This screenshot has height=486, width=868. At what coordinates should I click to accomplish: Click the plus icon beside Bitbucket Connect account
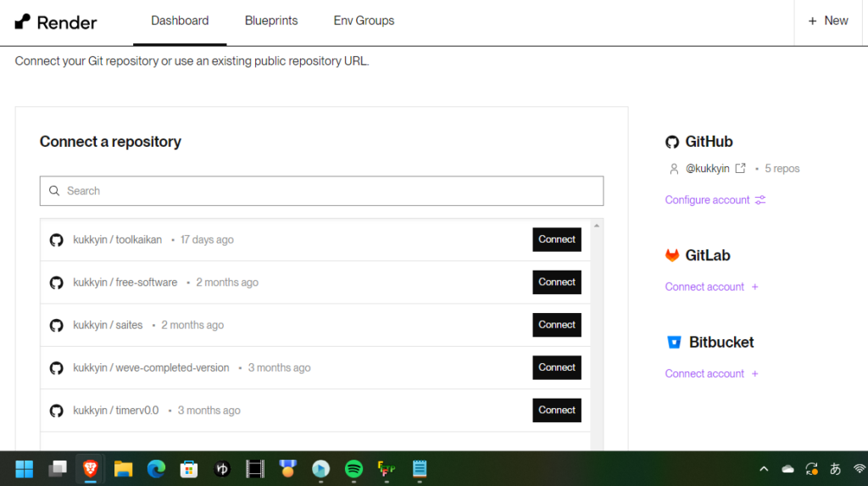coord(754,373)
